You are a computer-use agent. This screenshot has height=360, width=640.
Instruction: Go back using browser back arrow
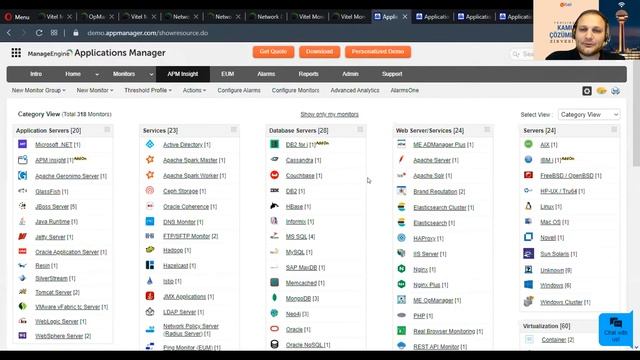tap(9, 33)
